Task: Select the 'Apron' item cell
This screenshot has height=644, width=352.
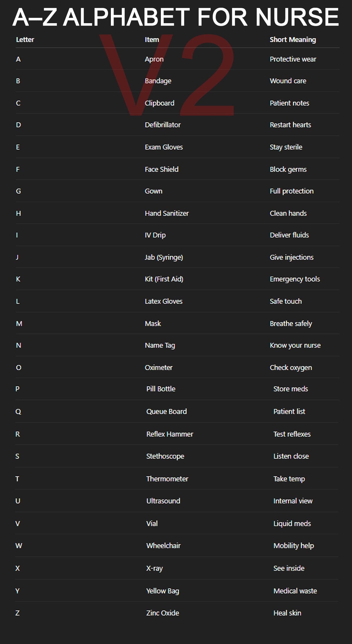Action: (154, 59)
